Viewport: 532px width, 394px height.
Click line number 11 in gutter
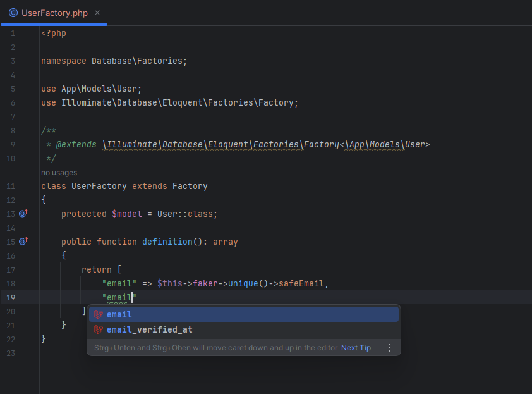11,186
